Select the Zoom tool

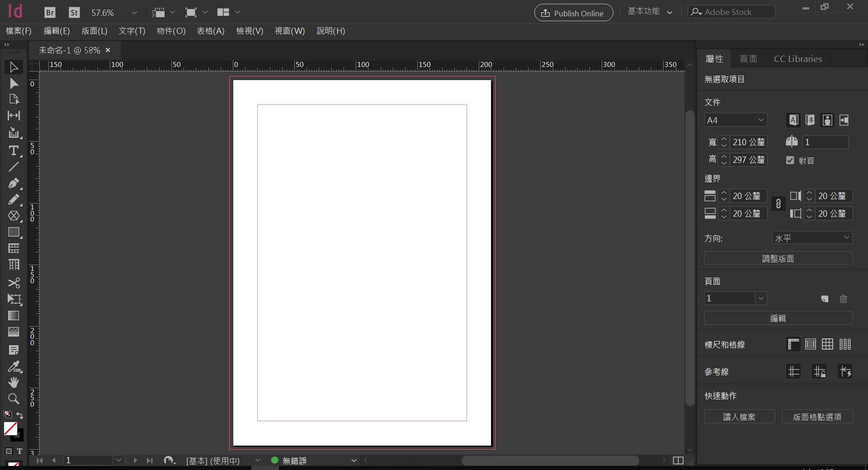click(14, 399)
